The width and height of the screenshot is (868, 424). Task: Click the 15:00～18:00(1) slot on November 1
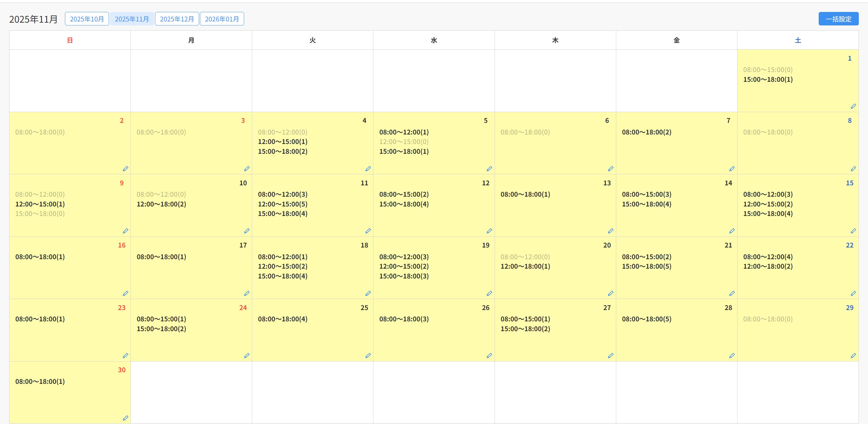pos(768,80)
